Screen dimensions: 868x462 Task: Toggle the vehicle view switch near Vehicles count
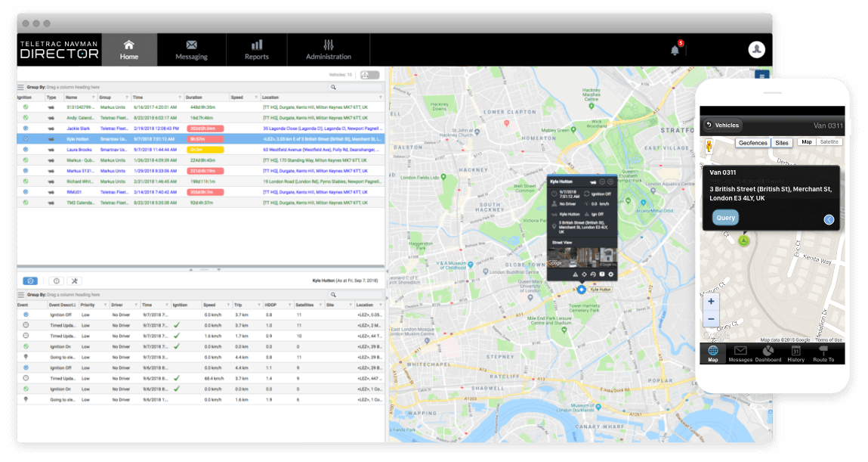coord(370,75)
